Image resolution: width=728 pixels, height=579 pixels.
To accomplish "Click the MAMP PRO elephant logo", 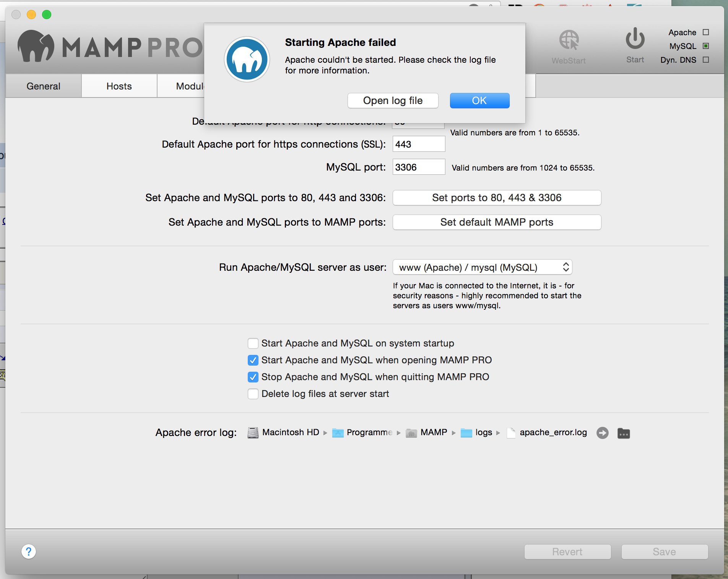I will coord(36,46).
